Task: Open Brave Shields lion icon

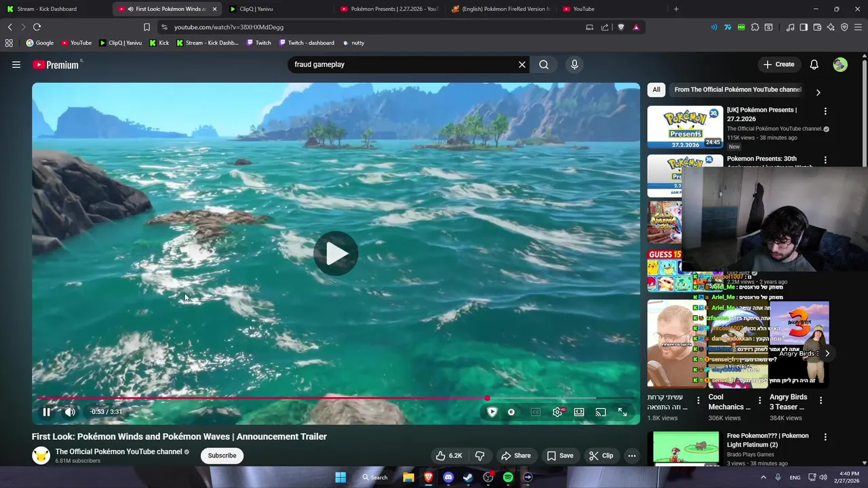Action: [x=620, y=27]
